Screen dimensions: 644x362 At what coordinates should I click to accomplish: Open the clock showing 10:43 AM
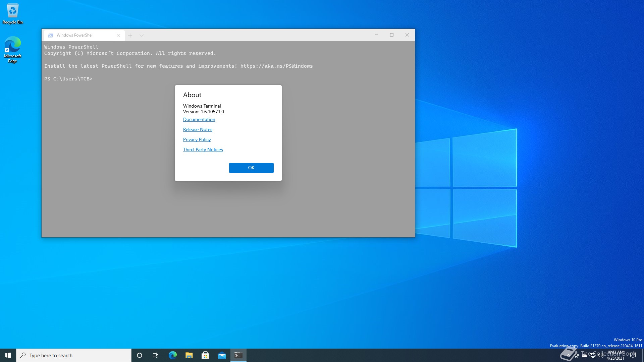[x=615, y=355]
